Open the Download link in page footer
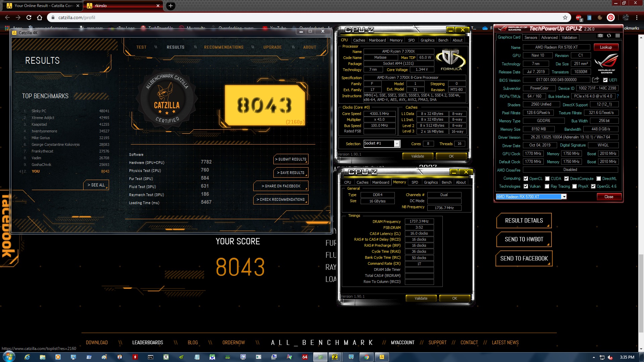The height and width of the screenshot is (362, 644). [97, 343]
